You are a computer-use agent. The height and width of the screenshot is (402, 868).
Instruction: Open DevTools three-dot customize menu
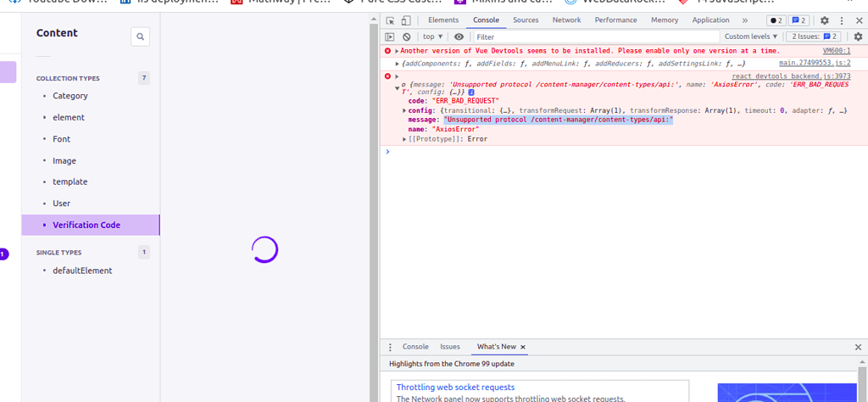pyautogui.click(x=840, y=20)
